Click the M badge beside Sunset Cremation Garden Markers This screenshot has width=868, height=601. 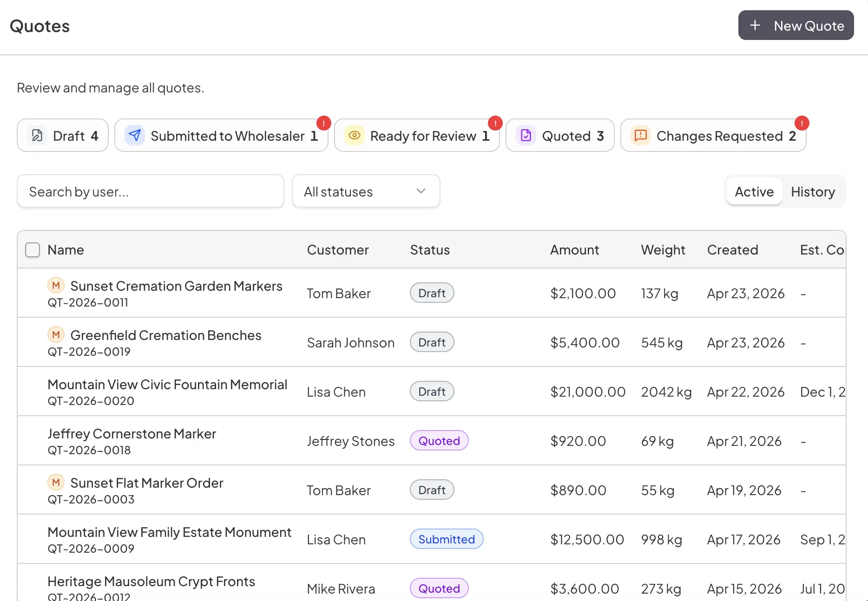pyautogui.click(x=56, y=285)
